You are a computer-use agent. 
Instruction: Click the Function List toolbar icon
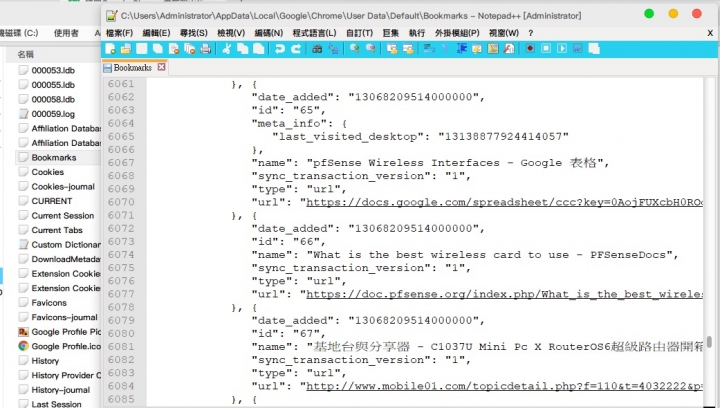[x=509, y=49]
